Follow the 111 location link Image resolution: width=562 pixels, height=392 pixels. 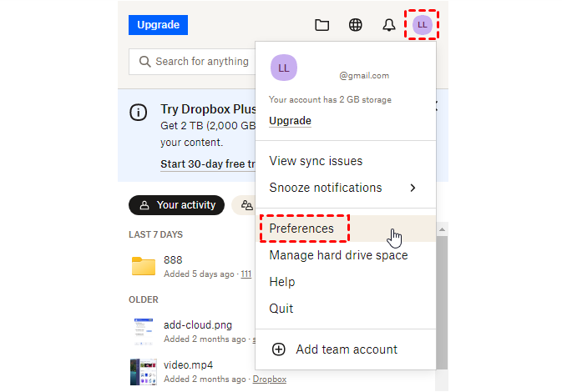coord(246,274)
